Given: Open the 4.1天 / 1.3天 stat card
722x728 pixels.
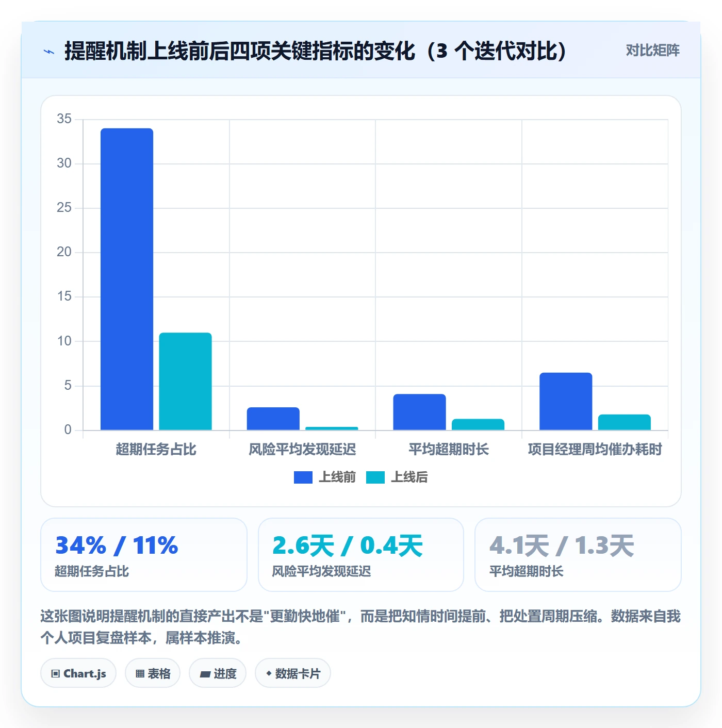Looking at the screenshot, I should click(x=578, y=555).
